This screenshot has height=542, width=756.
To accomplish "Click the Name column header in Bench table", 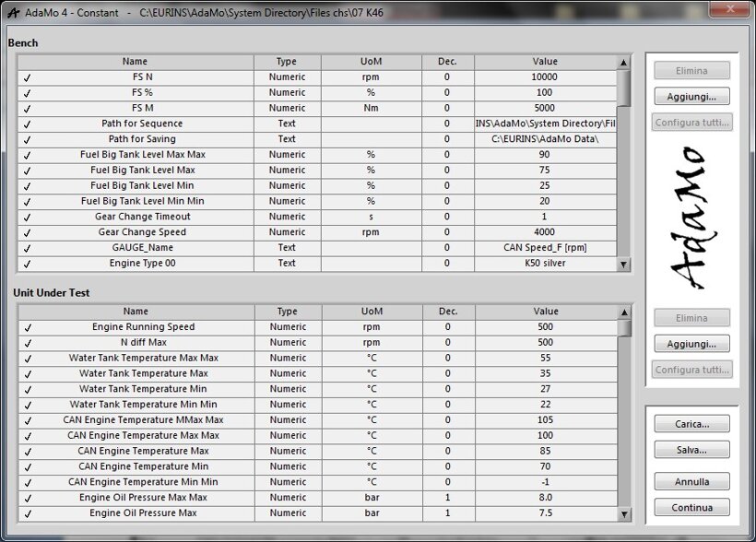I will 135,62.
